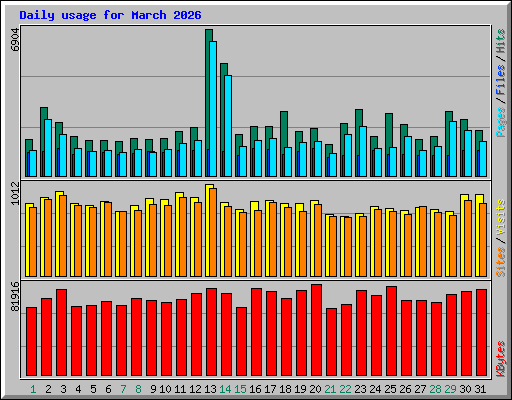Viewport: 512px width, 400px height.
Task: Click the 'Daily usage for March 2026' title
Action: (x=110, y=15)
